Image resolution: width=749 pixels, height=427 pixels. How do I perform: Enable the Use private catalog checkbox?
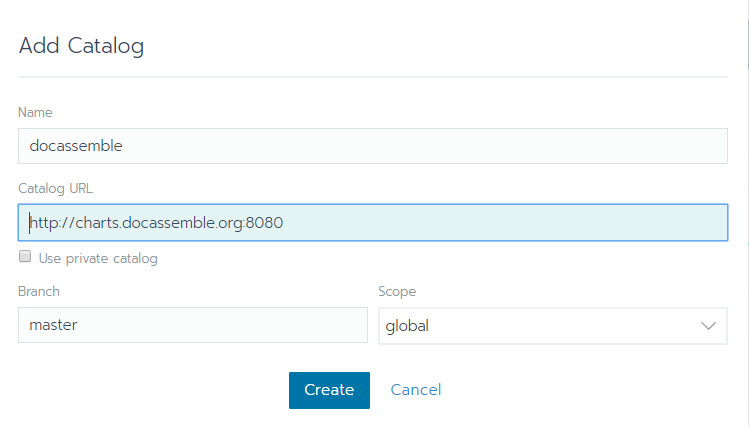[x=25, y=258]
